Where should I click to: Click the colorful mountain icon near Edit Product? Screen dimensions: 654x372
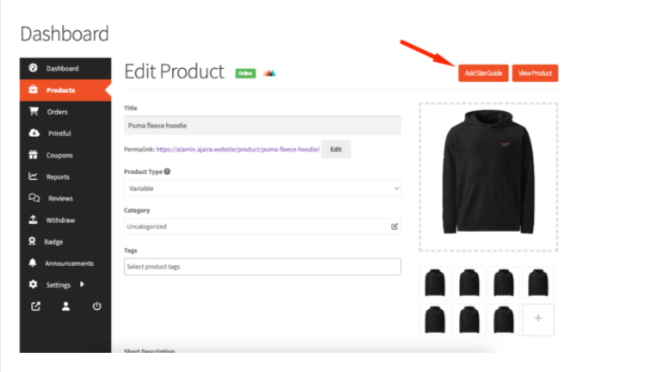(269, 73)
